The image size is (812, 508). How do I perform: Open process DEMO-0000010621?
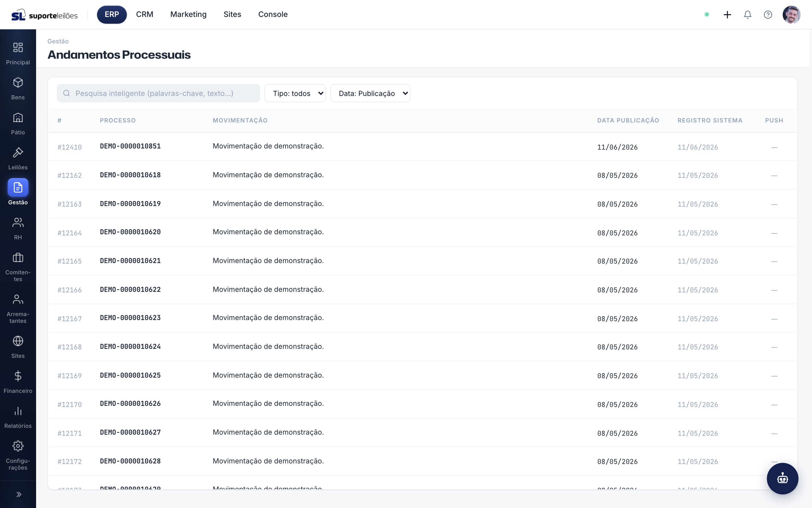pyautogui.click(x=130, y=261)
